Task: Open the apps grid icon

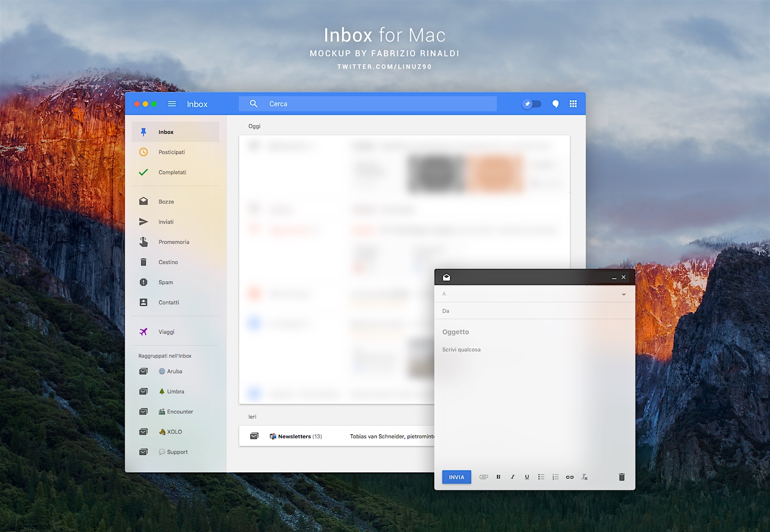Action: click(x=573, y=104)
